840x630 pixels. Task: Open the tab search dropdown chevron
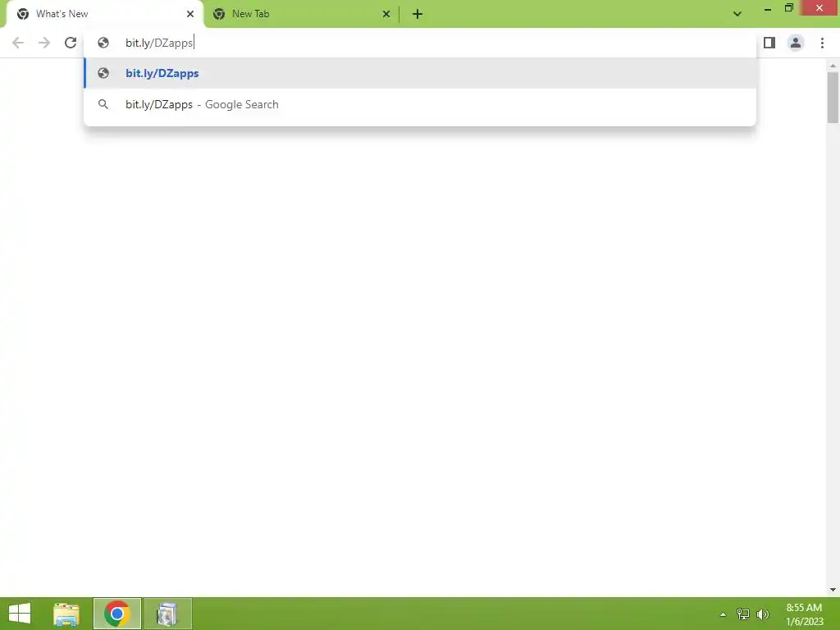(x=737, y=14)
